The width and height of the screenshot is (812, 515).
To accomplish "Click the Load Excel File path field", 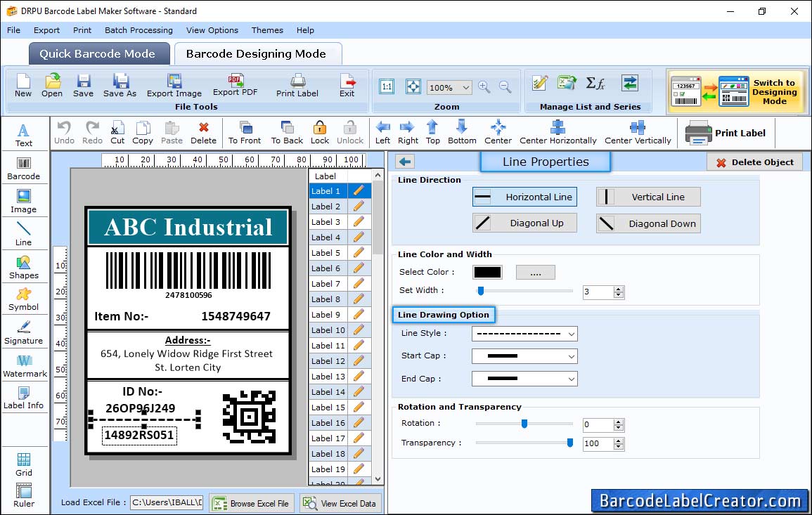I will tap(166, 502).
